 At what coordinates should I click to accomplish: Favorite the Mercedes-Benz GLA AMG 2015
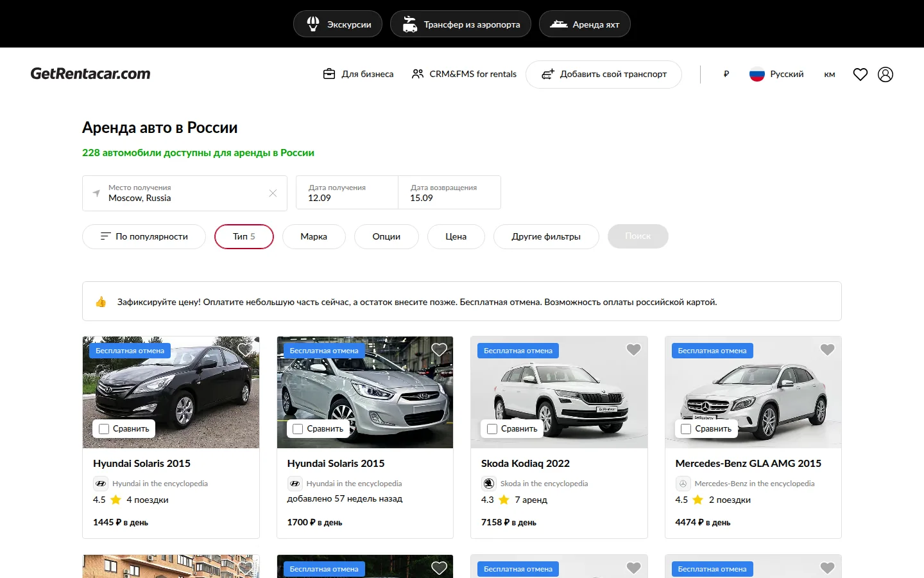[827, 350]
